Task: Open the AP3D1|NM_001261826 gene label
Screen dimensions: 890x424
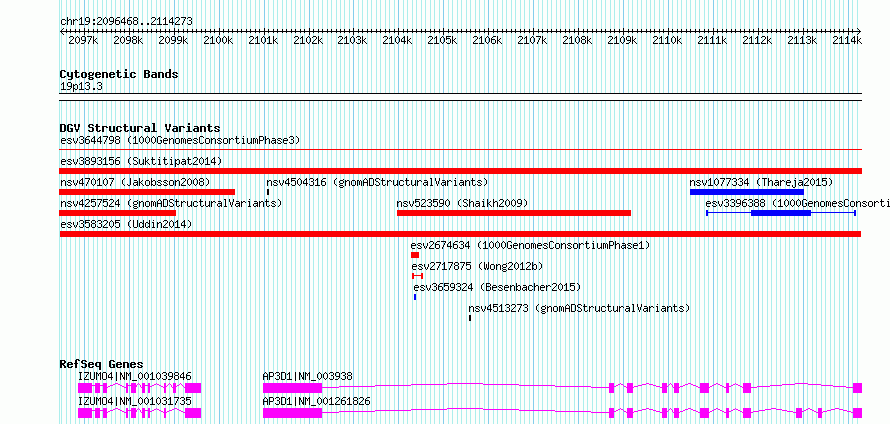Action: (317, 401)
